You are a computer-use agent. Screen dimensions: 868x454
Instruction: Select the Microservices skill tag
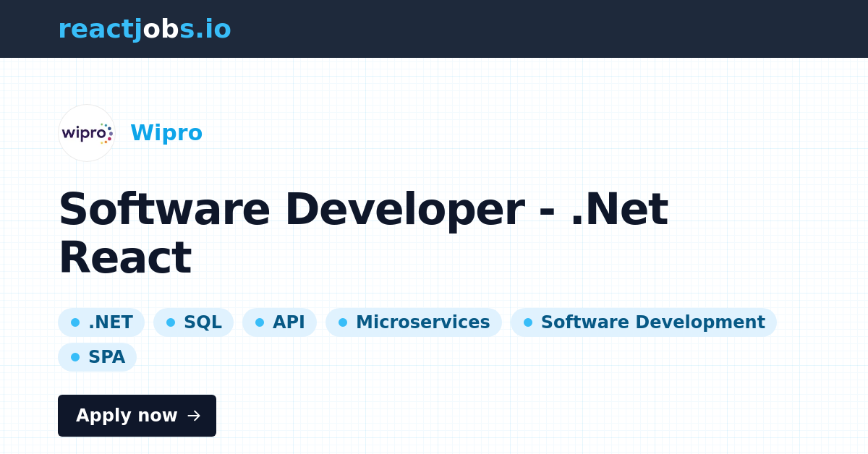click(x=414, y=322)
